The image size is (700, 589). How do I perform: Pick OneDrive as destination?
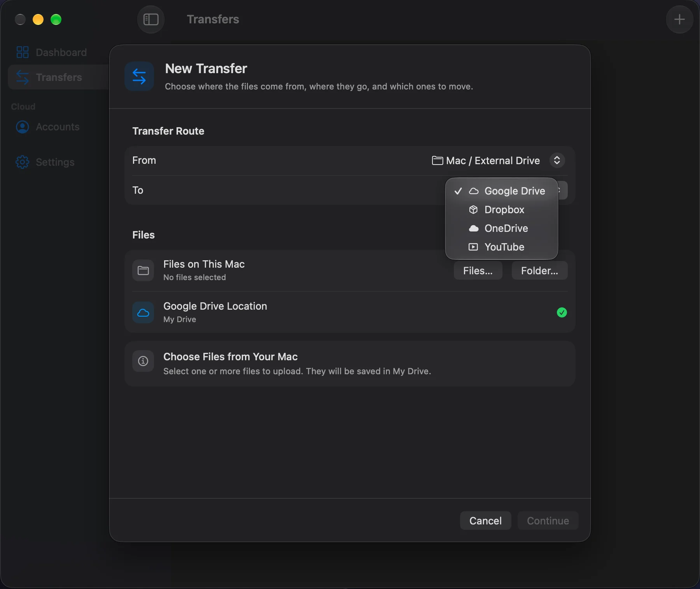pyautogui.click(x=502, y=228)
